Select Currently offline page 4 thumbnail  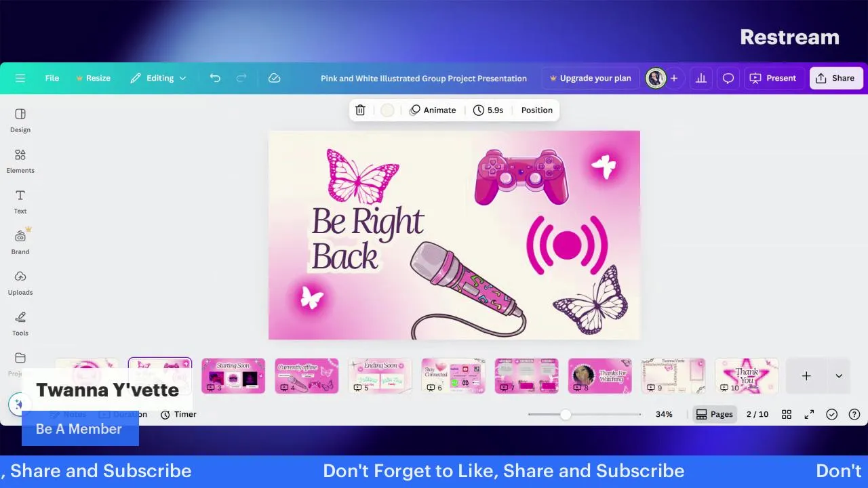[307, 375]
